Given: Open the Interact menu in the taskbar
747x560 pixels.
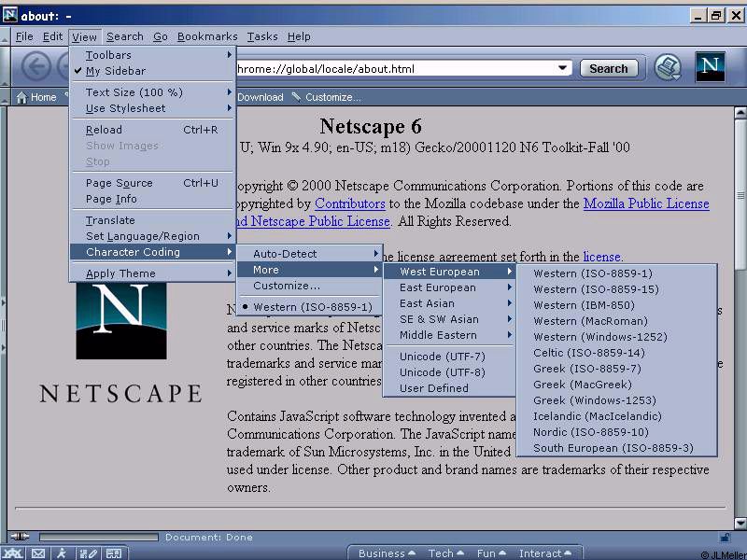Looking at the screenshot, I should click(545, 553).
